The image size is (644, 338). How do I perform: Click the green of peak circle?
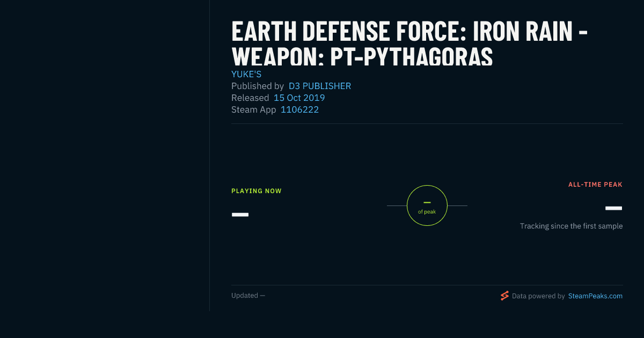point(427,205)
